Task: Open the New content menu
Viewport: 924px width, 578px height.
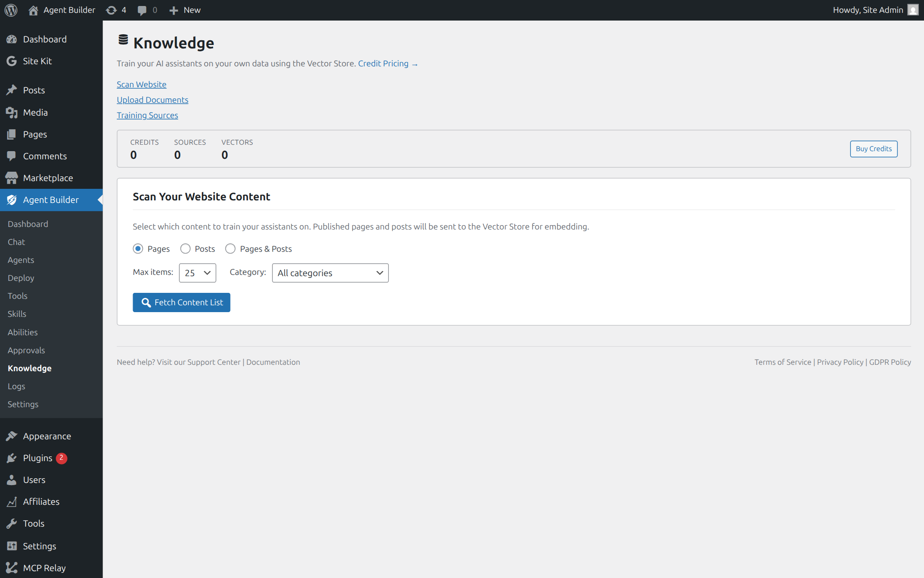Action: (185, 10)
